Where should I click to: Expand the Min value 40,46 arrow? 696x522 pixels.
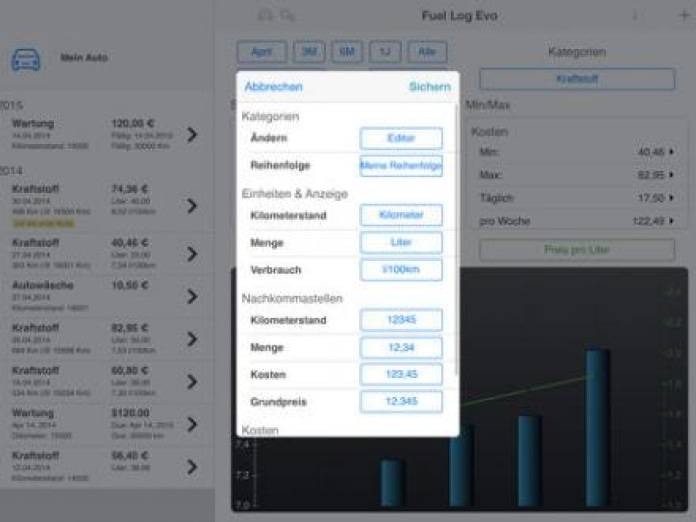pyautogui.click(x=672, y=152)
